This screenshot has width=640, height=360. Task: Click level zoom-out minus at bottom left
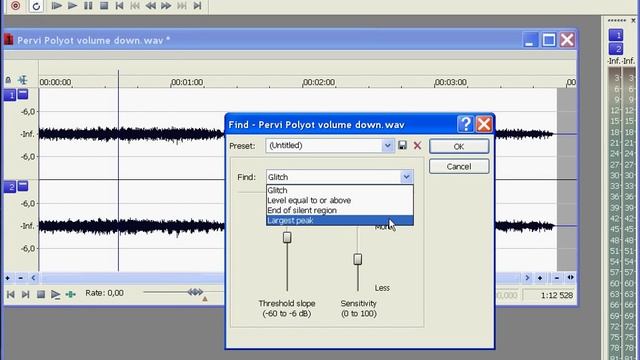(x=20, y=278)
